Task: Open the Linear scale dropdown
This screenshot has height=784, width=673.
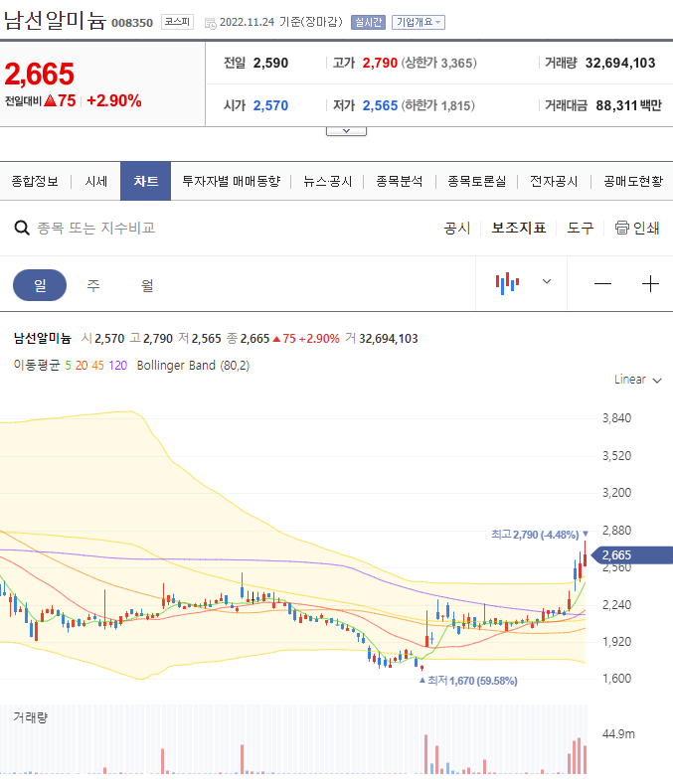Action: [638, 380]
